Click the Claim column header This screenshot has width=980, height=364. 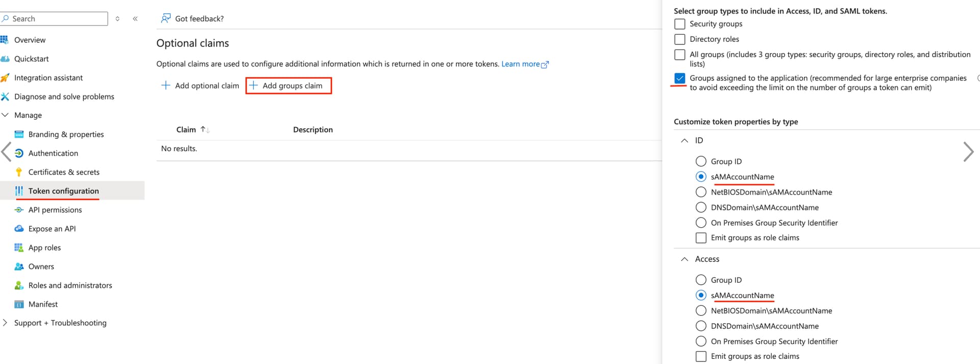point(186,130)
